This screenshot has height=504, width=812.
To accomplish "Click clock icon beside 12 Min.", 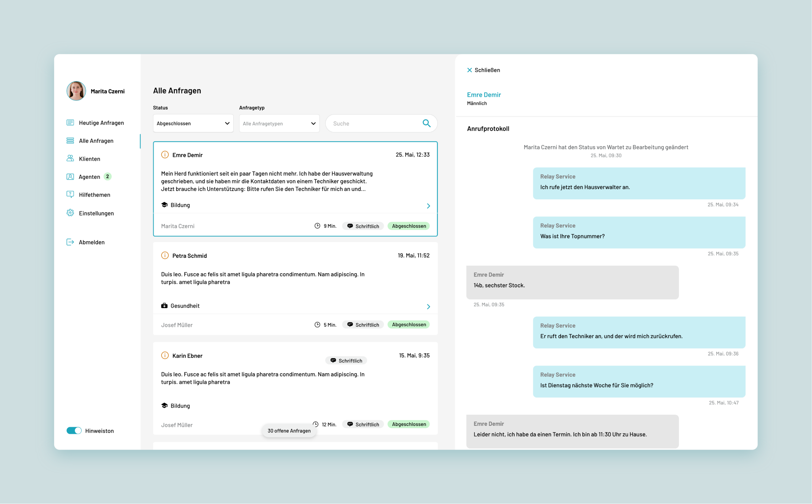I will 315,424.
